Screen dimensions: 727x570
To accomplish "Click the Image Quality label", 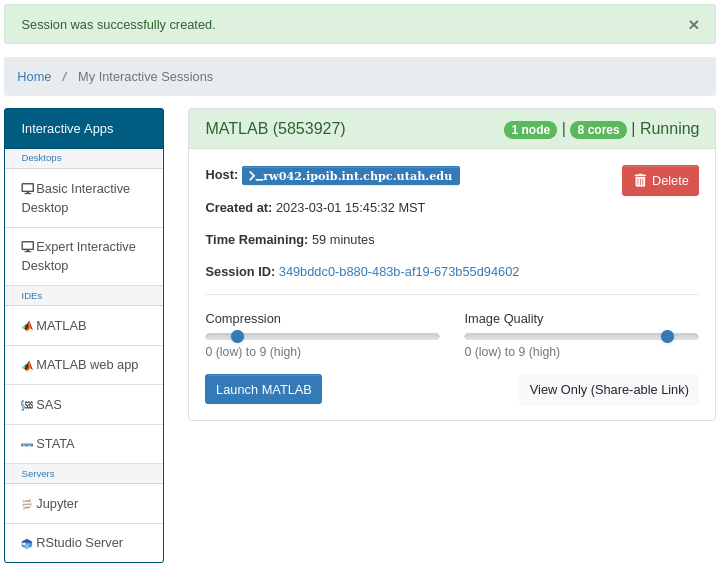I will [504, 319].
